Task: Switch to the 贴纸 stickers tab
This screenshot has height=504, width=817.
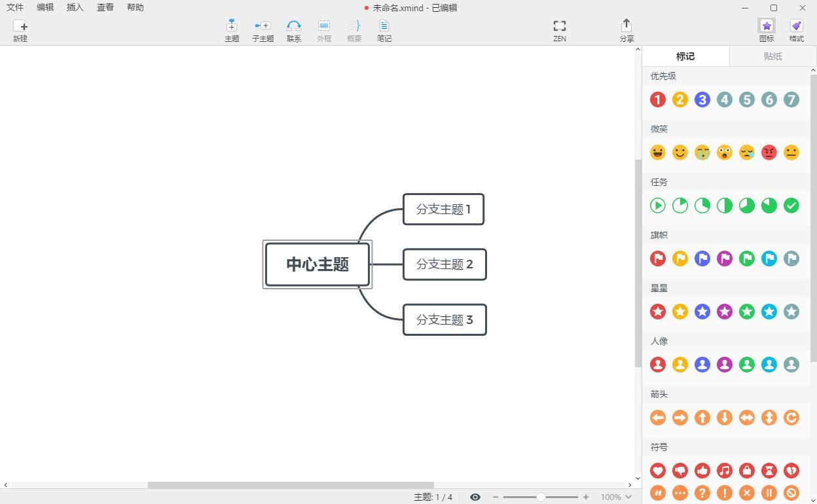Action: (x=772, y=56)
